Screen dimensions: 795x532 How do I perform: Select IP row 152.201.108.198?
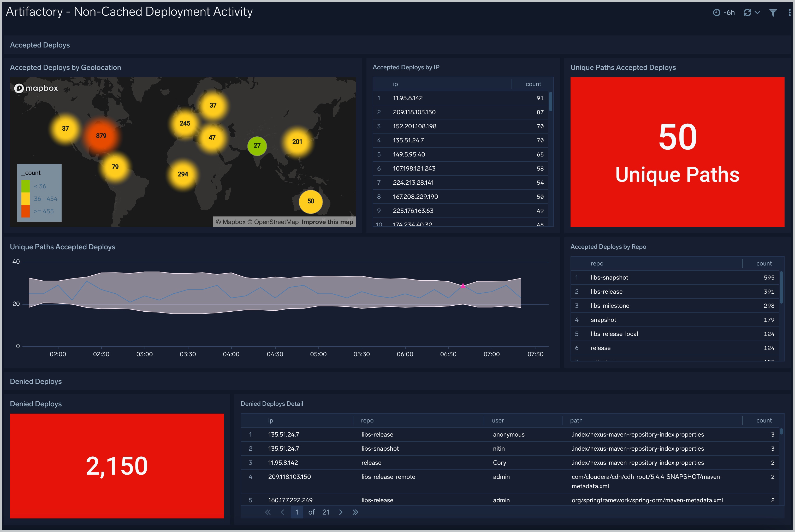[x=460, y=126]
